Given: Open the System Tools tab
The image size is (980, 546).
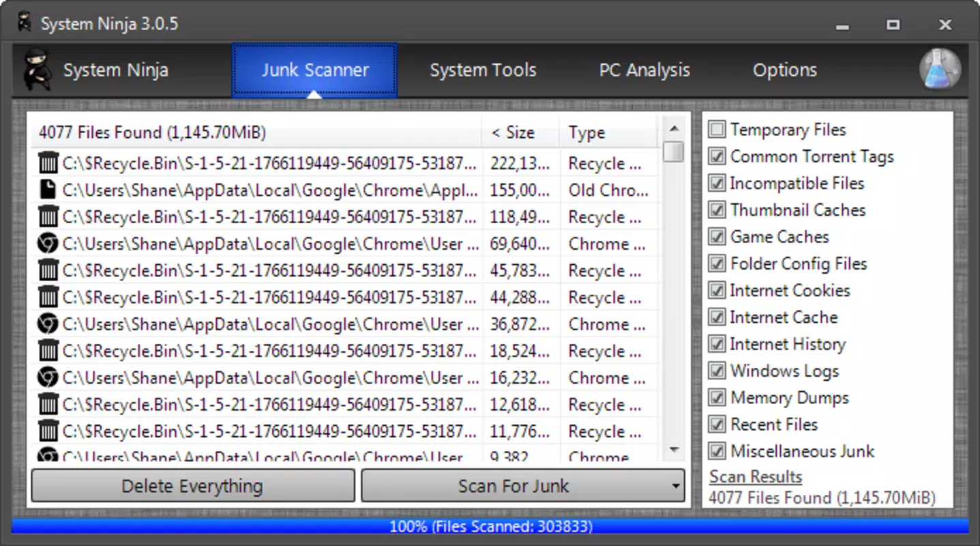Looking at the screenshot, I should tap(483, 70).
